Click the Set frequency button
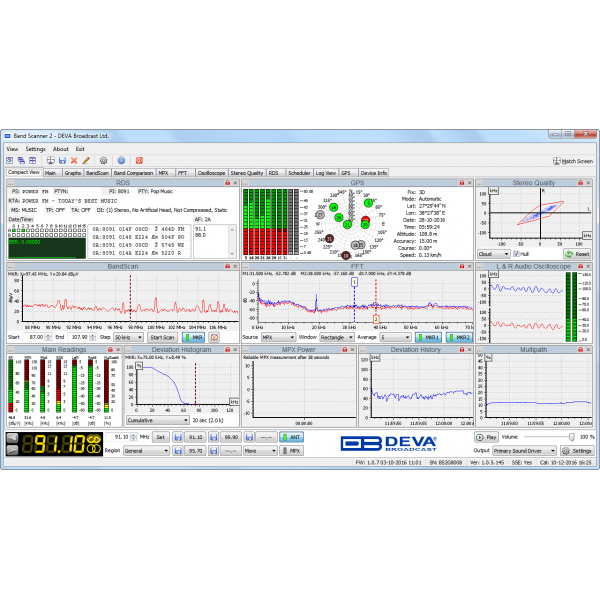600x600 pixels. coord(160,437)
